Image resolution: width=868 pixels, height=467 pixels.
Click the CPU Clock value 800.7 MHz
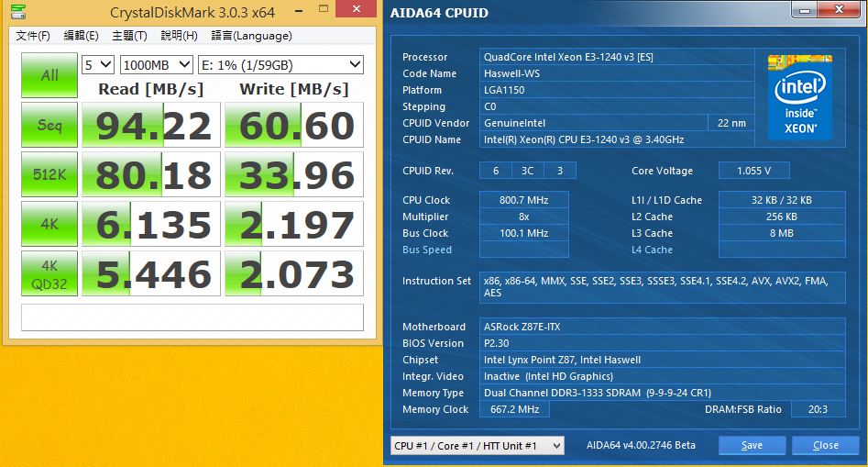click(x=523, y=200)
